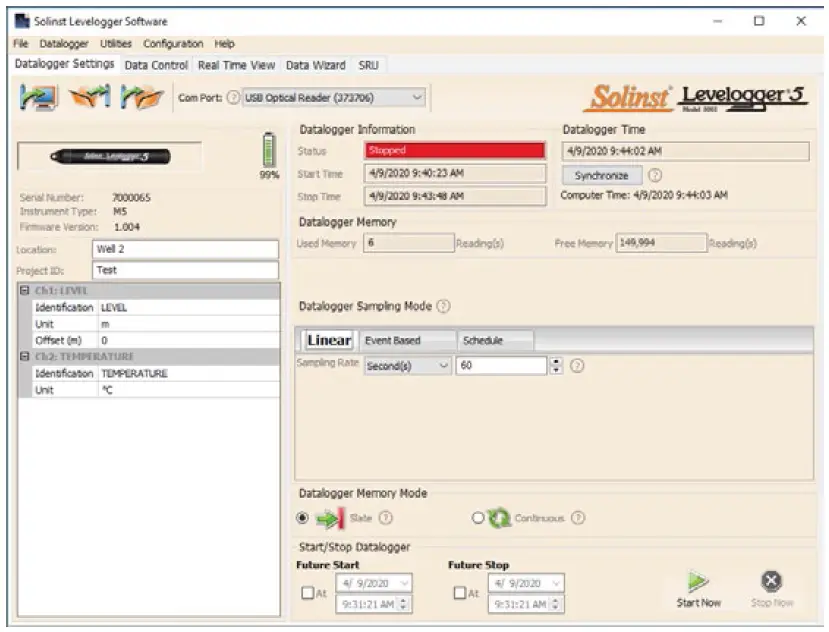Click the Levelogger 5 device image
Viewport: 829px width, 632px height.
(110, 157)
